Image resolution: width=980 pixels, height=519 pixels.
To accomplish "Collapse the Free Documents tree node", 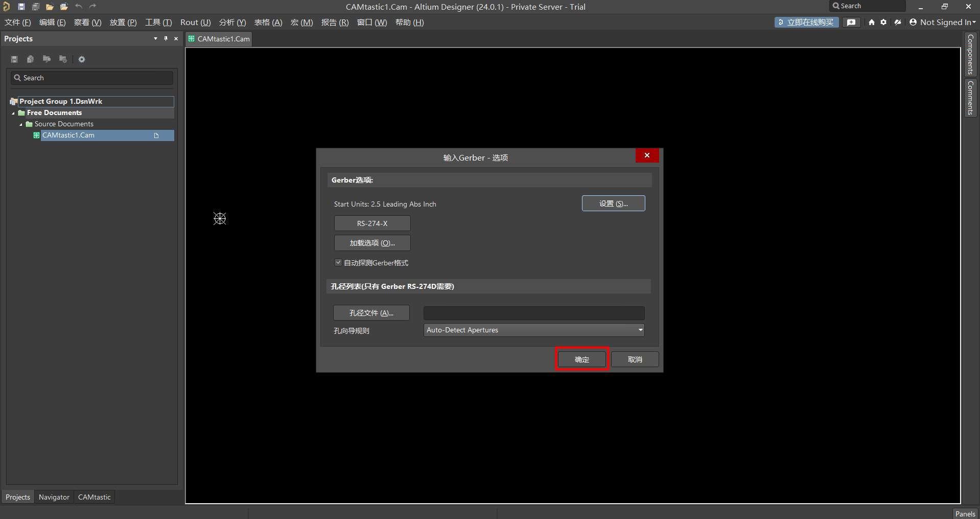I will tap(13, 113).
